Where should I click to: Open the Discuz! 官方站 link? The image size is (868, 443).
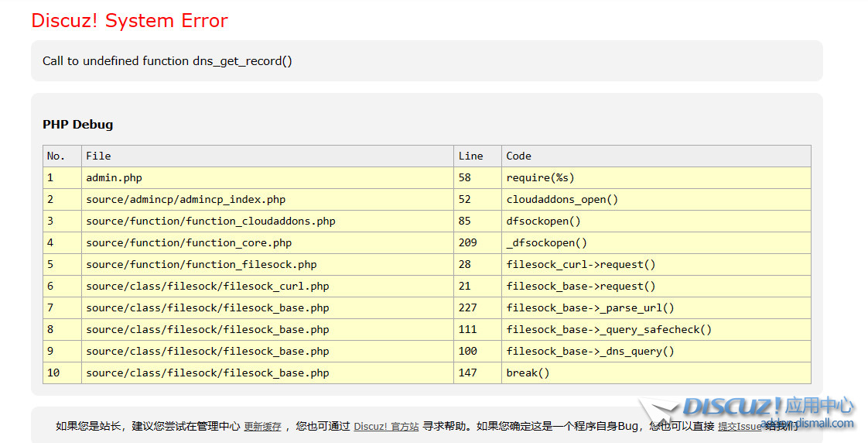pos(386,427)
